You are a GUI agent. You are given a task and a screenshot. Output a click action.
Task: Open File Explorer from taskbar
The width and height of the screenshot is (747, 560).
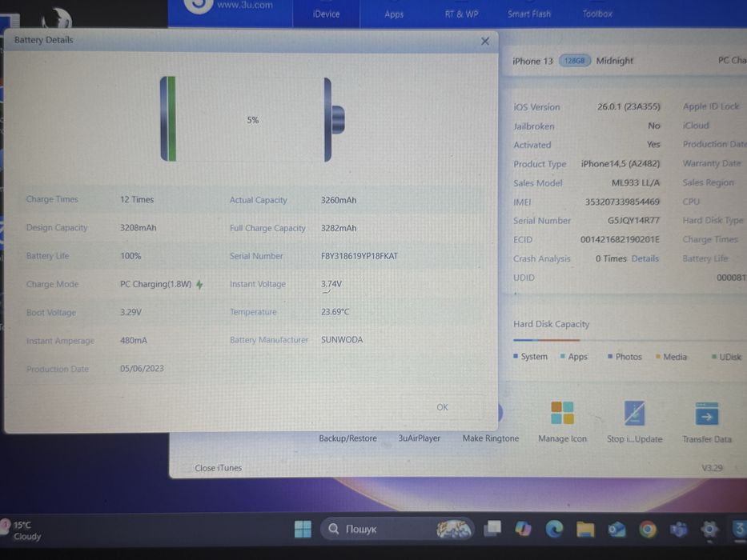pyautogui.click(x=585, y=529)
